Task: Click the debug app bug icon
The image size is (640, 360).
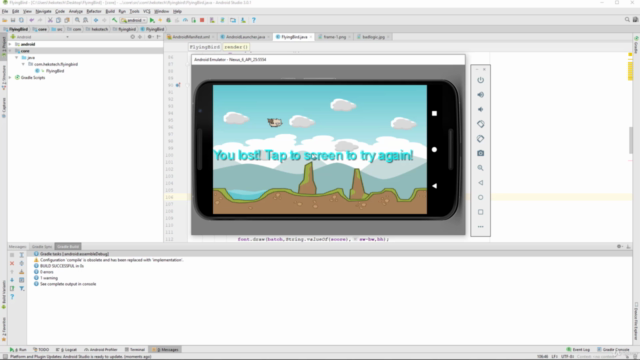Action: [x=168, y=20]
